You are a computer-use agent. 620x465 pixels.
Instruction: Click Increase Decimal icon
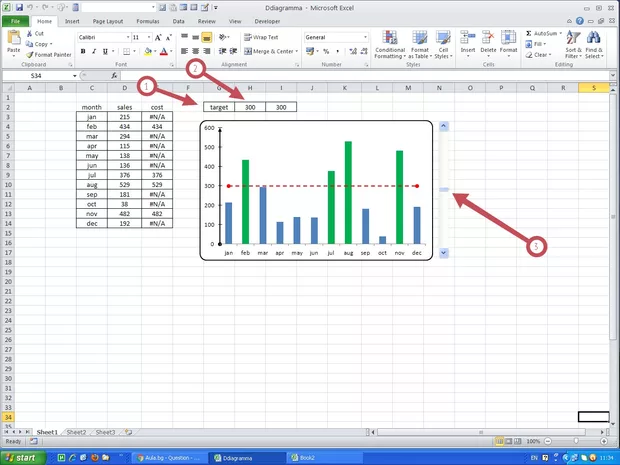click(353, 51)
